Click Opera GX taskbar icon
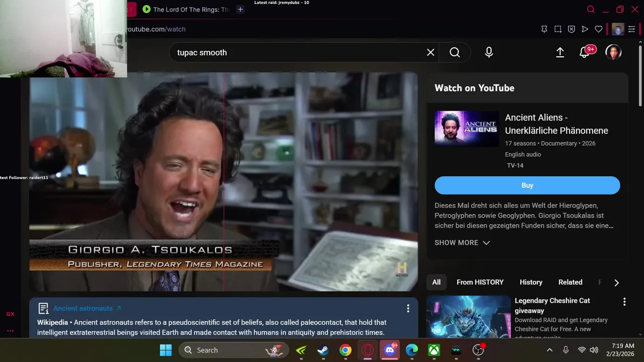644x362 pixels. 367,350
